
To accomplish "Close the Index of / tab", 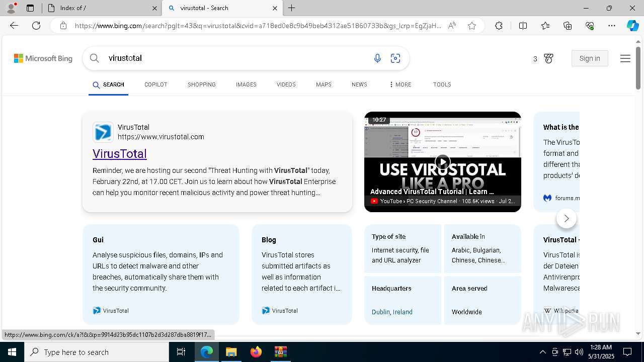I will click(x=154, y=8).
